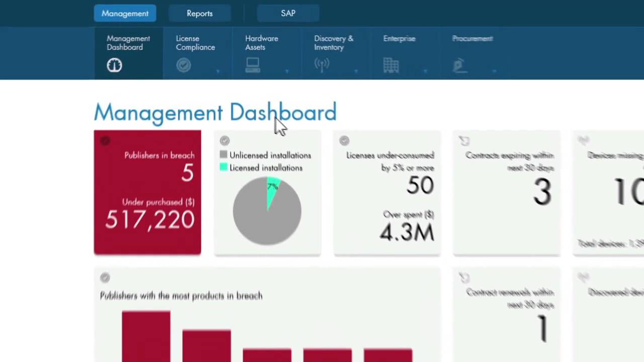The width and height of the screenshot is (644, 362).
Task: Click the Licenses under-consumed value 50
Action: 420,186
